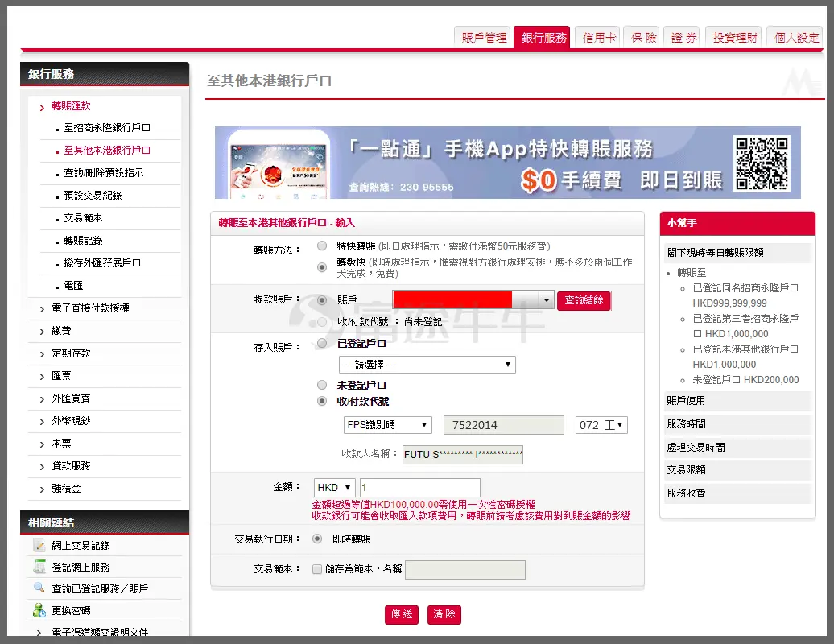Click the chevron icon beside 電子直接付款授權
The width and height of the screenshot is (834, 644).
[42, 308]
